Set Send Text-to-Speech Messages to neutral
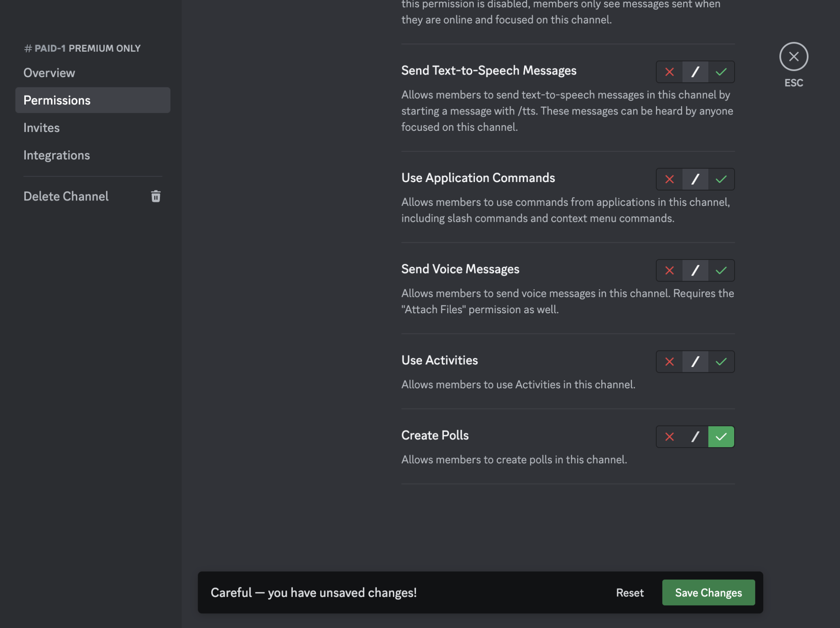Viewport: 840px width, 628px height. click(x=695, y=72)
